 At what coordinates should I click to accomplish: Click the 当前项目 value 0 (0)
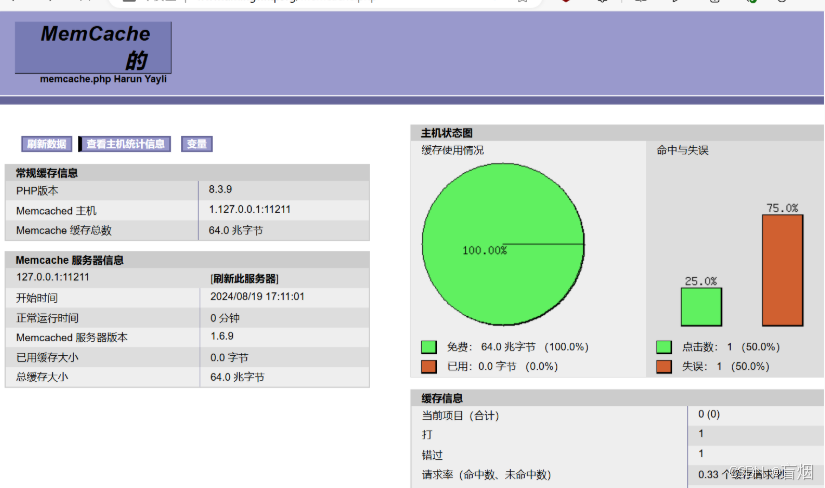pos(709,414)
